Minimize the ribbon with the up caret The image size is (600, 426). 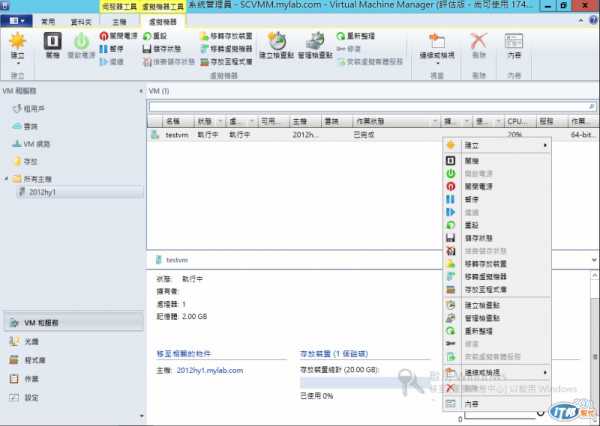pos(581,21)
